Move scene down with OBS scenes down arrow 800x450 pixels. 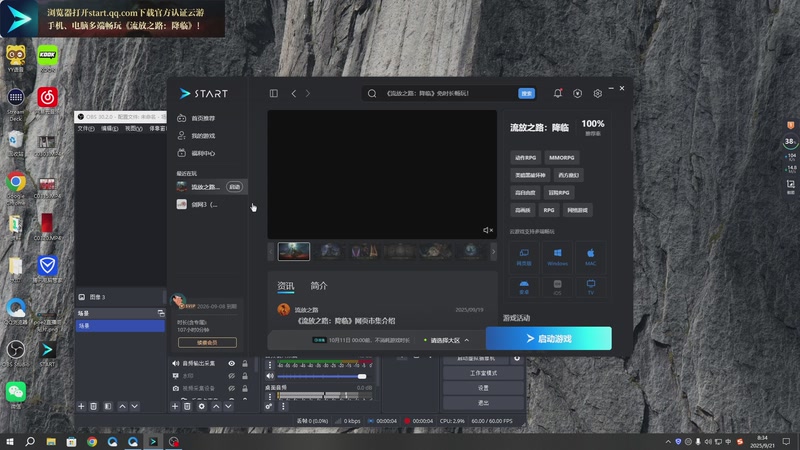pos(135,406)
